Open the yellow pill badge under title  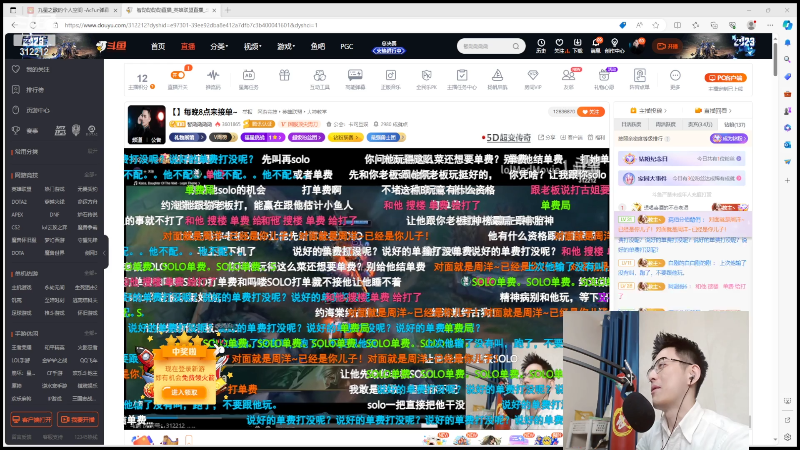pos(345,137)
